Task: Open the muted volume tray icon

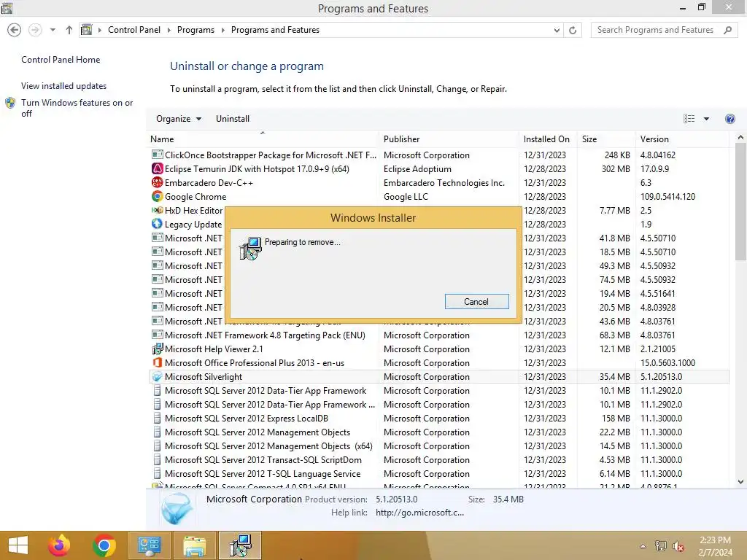Action: click(678, 546)
